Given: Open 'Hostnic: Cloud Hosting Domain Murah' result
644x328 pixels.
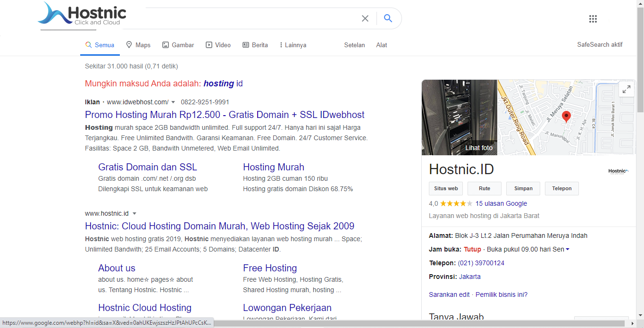Looking at the screenshot, I should pyautogui.click(x=219, y=226).
